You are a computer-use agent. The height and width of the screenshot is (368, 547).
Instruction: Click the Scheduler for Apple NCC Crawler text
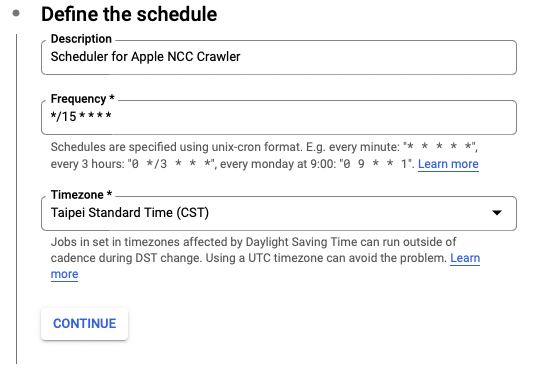point(145,57)
